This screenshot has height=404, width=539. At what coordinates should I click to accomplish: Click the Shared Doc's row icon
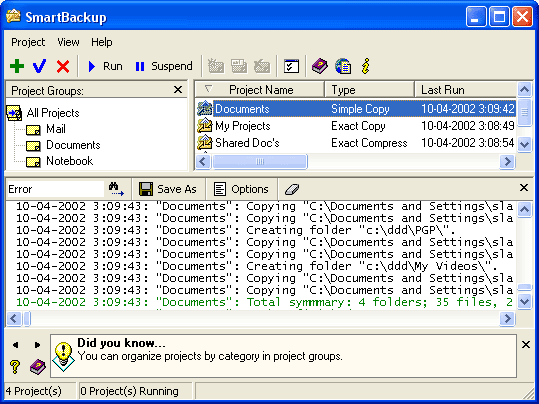coord(205,142)
